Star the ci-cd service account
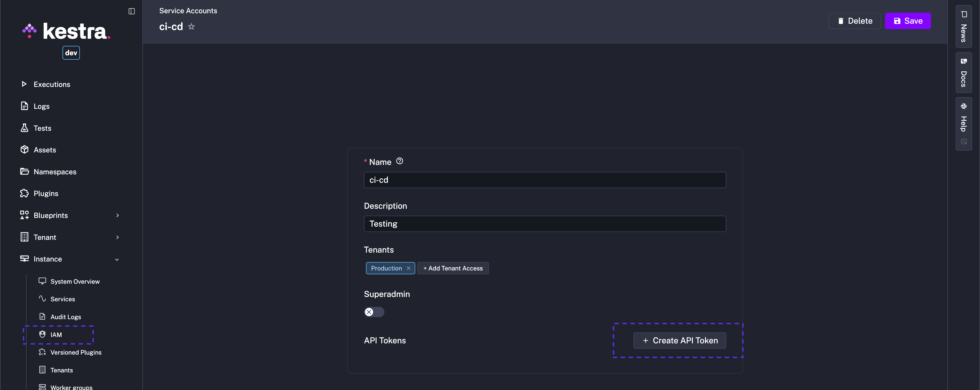Image resolution: width=980 pixels, height=390 pixels. point(191,26)
